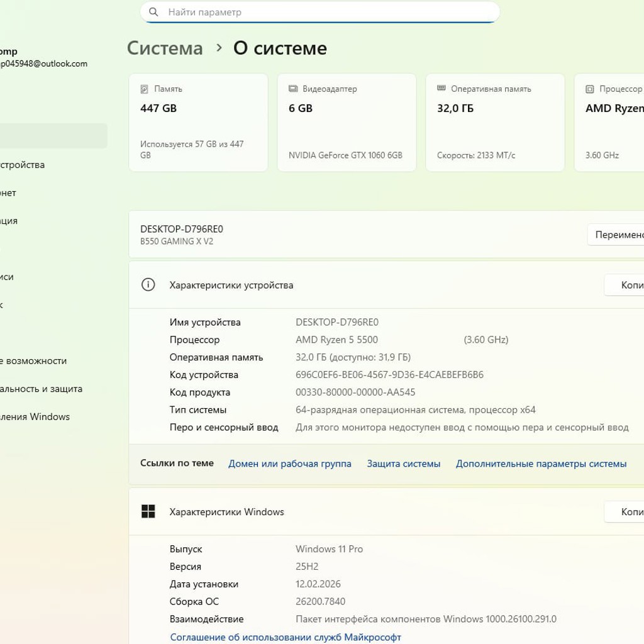Click the Windows logo icon
644x644 pixels.
click(x=148, y=511)
